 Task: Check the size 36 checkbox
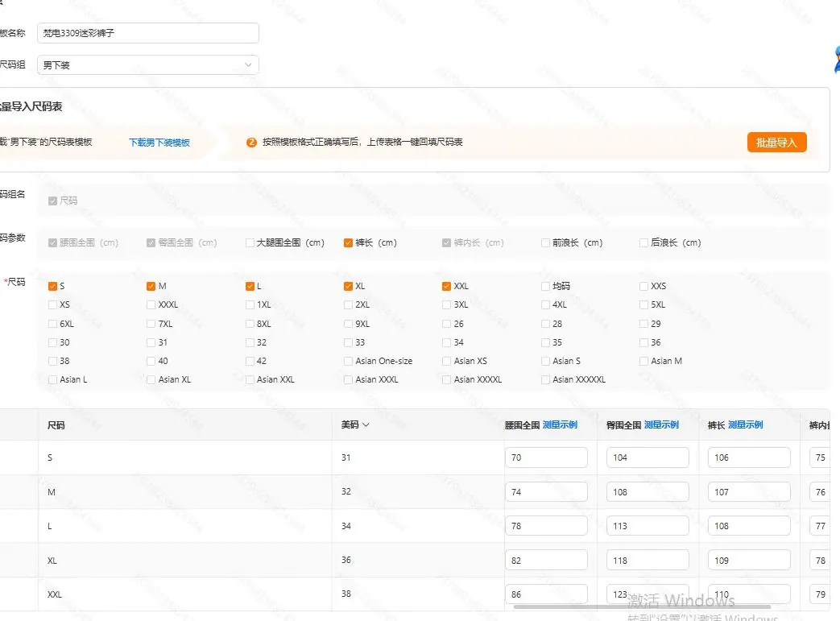tap(644, 342)
